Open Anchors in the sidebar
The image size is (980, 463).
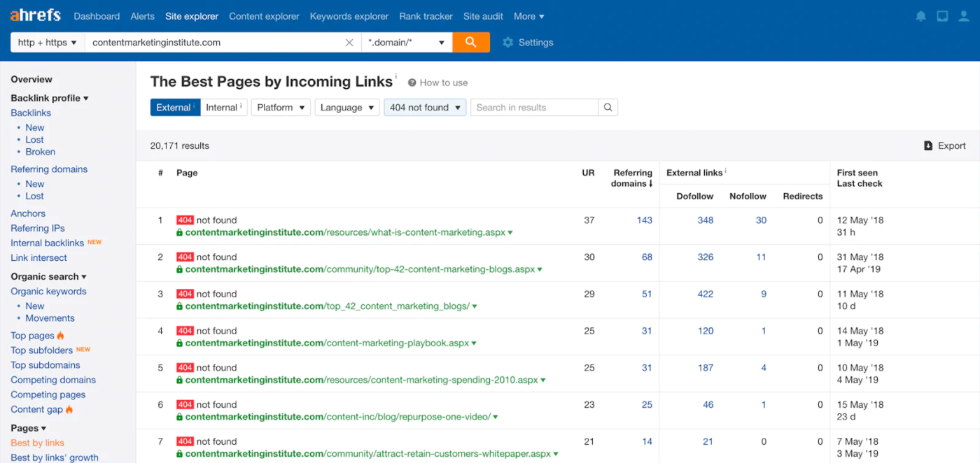pyautogui.click(x=28, y=214)
